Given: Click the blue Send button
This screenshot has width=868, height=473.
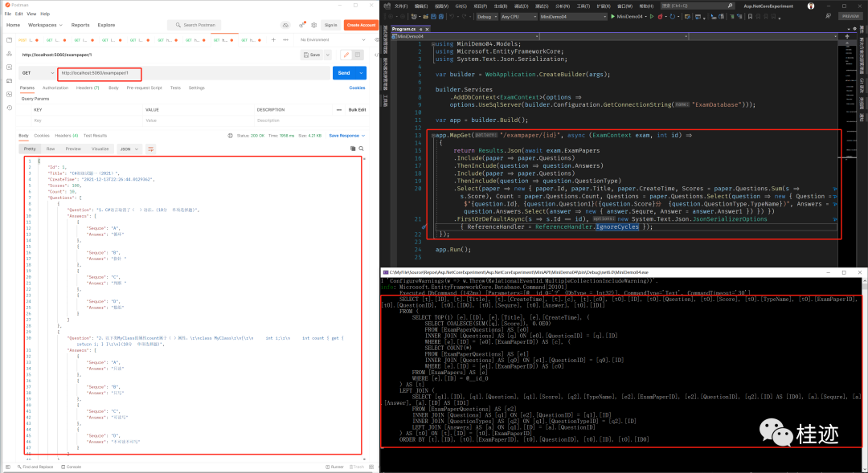Looking at the screenshot, I should pos(344,73).
